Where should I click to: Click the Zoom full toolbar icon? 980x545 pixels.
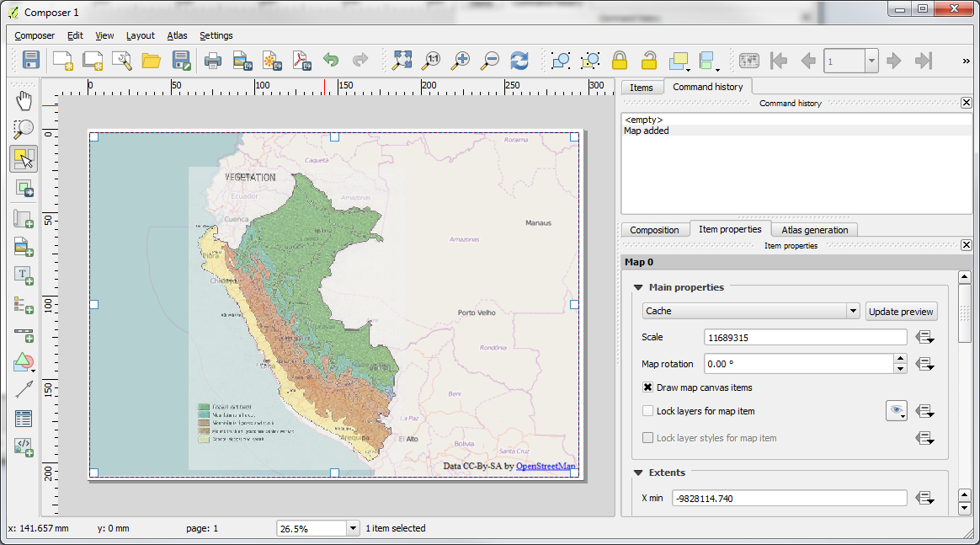click(x=402, y=60)
